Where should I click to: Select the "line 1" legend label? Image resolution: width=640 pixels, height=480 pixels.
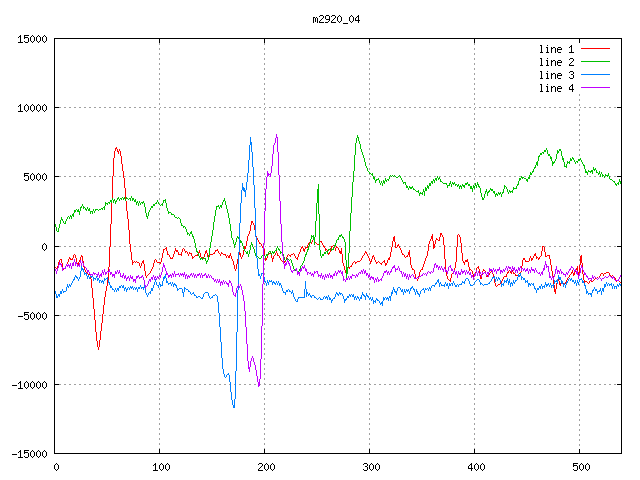(x=556, y=49)
